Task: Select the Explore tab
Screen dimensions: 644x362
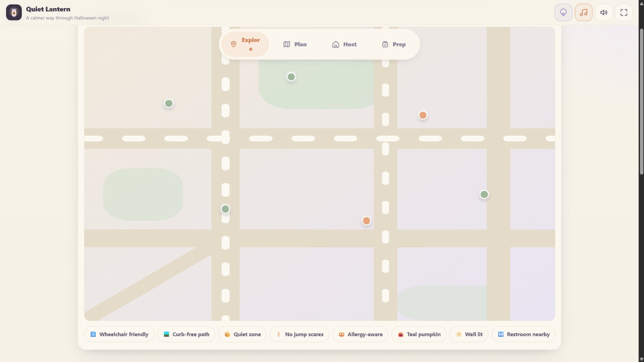Action: click(x=245, y=44)
